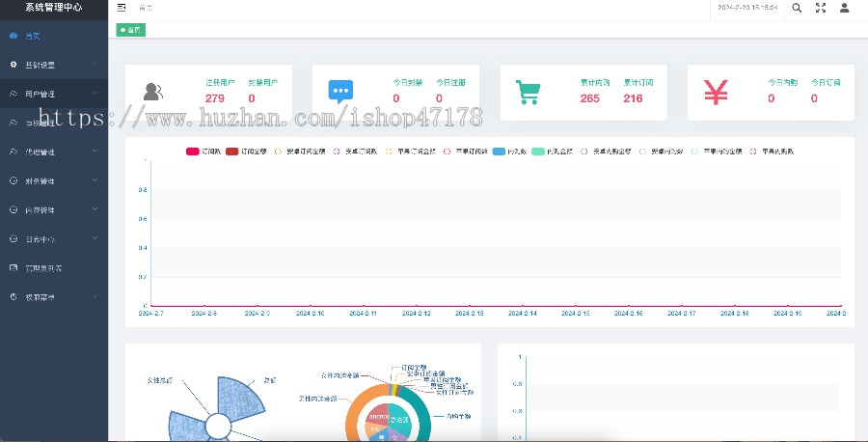Click the sidebar icon beside 管理员列表
Viewport: 868px width, 442px height.
coord(14,268)
